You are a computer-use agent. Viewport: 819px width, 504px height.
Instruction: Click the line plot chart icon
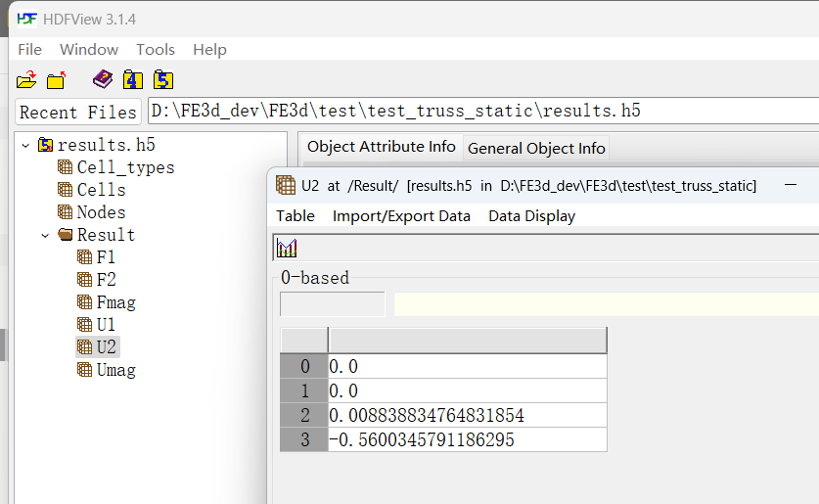(x=288, y=248)
